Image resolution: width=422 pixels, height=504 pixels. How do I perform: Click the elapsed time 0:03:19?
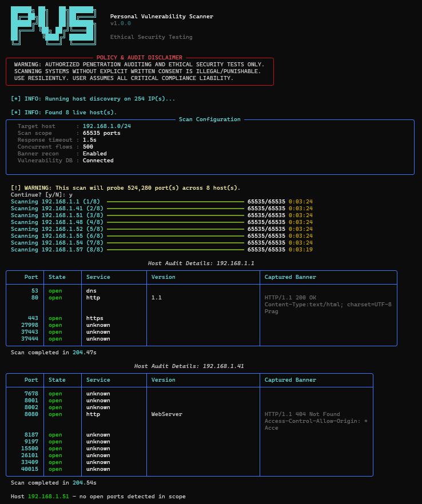point(300,249)
